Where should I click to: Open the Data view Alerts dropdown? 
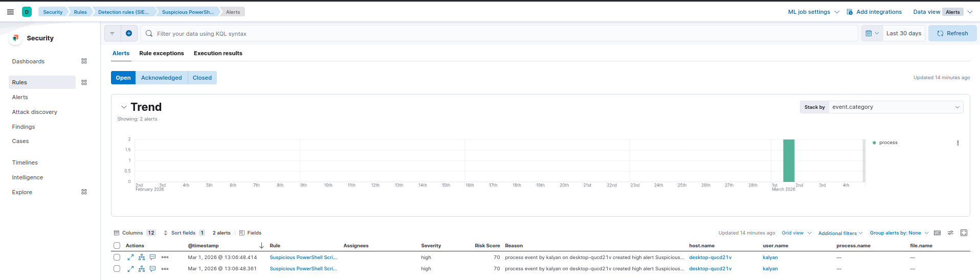coord(943,12)
